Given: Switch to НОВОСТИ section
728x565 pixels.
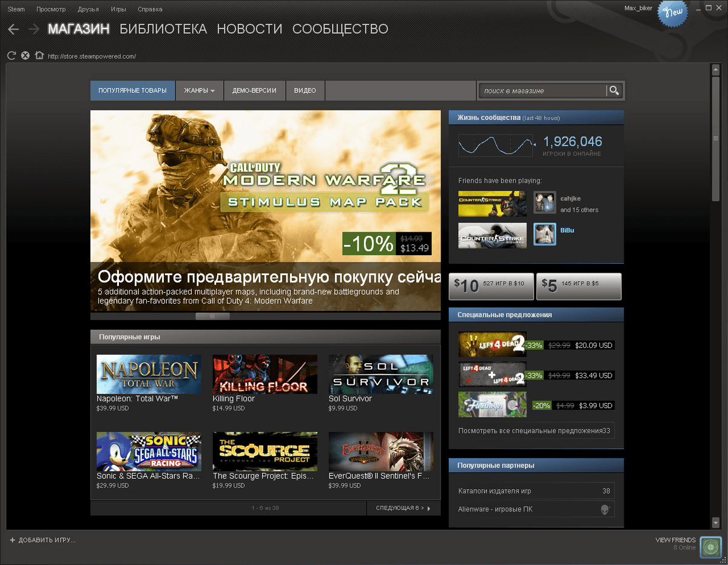Looking at the screenshot, I should [249, 29].
